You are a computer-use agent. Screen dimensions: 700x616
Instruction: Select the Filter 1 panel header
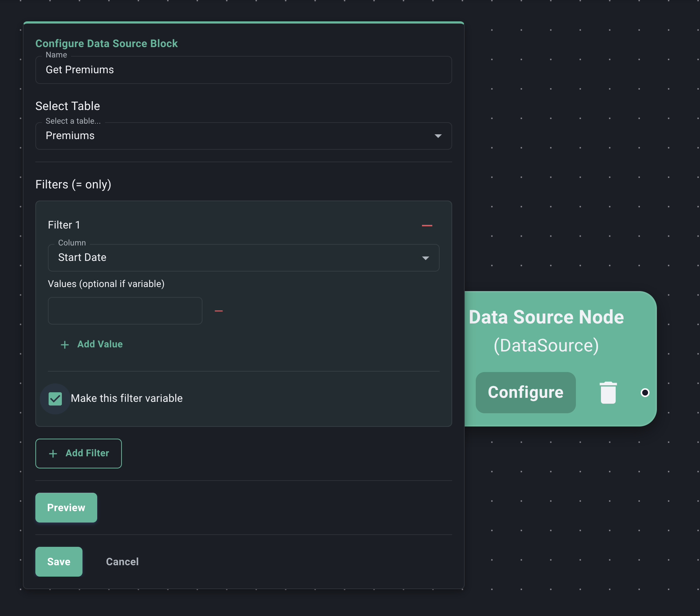click(64, 225)
